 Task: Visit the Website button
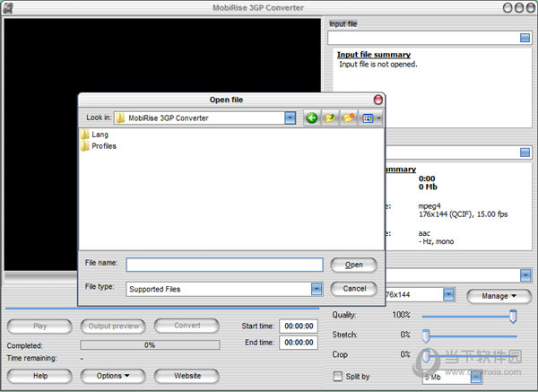[187, 376]
